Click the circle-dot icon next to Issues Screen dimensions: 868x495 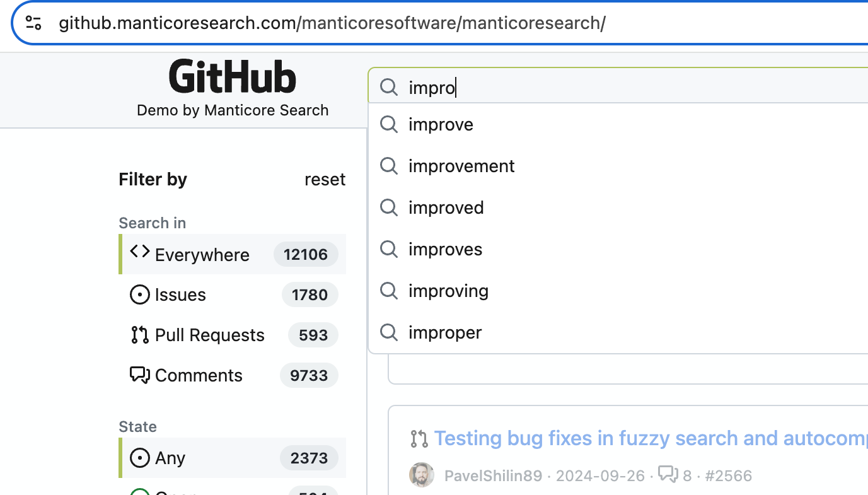coord(139,294)
